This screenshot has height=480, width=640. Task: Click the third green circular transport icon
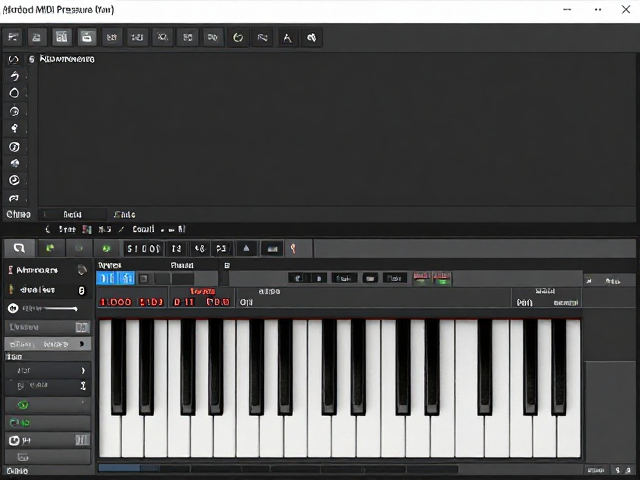pos(106,248)
